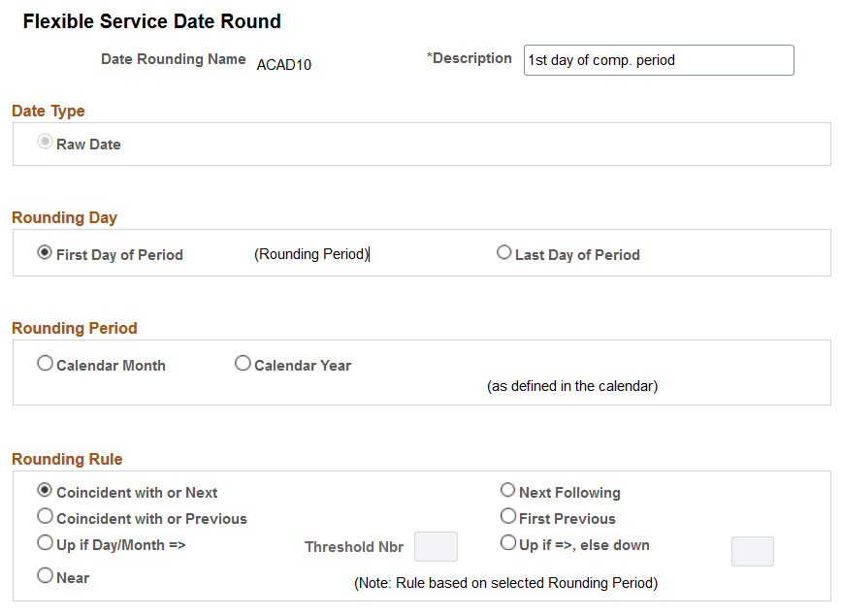
Task: Click the Date Rounding Name value ACAD10
Action: [283, 64]
